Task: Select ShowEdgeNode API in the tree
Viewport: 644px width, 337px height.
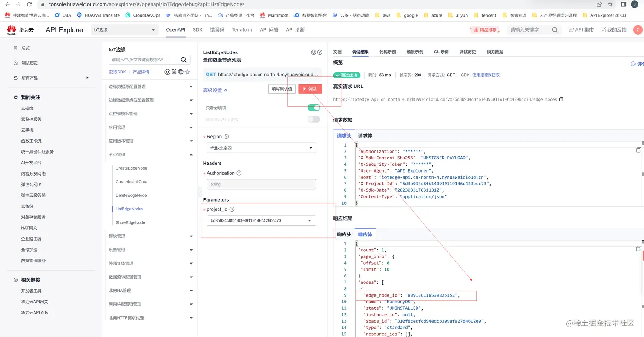Action: pos(130,222)
